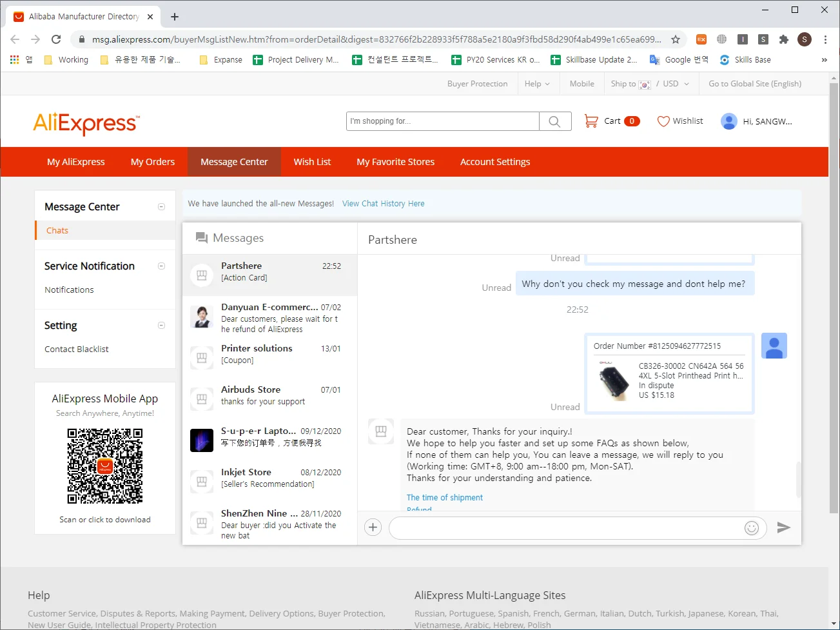Collapse the Setting section
This screenshot has width=840, height=630.
coord(161,326)
